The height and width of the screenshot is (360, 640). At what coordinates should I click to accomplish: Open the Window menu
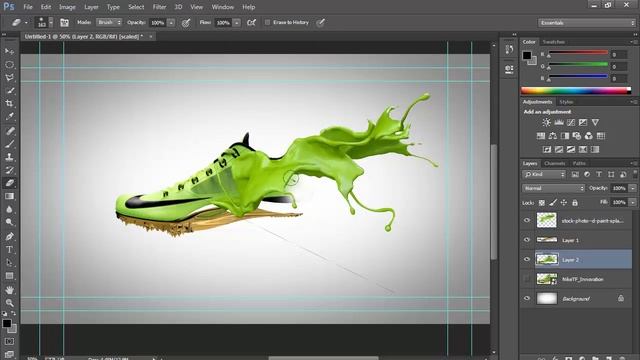tap(222, 7)
